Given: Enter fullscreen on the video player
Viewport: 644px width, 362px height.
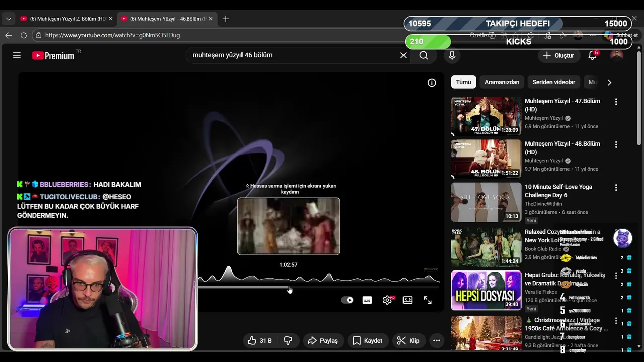Looking at the screenshot, I should (428, 300).
